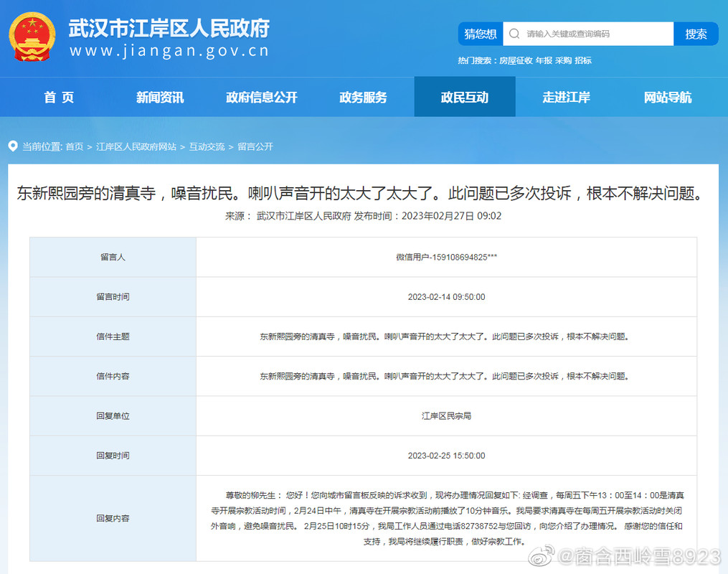Click the 回复单位 row label
Image resolution: width=728 pixels, height=574 pixels.
[113, 415]
